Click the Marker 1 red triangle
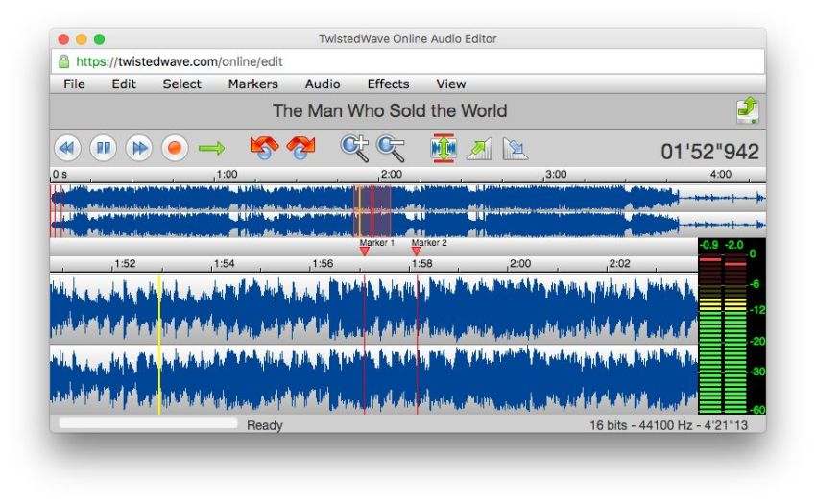Image resolution: width=816 pixels, height=504 pixels. coord(364,252)
